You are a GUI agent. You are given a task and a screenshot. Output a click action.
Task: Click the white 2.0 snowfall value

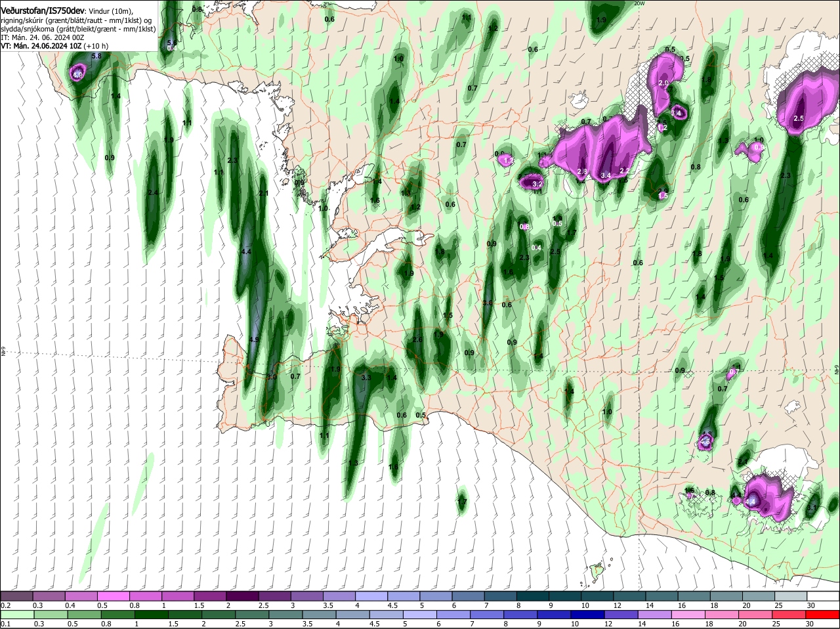(663, 83)
